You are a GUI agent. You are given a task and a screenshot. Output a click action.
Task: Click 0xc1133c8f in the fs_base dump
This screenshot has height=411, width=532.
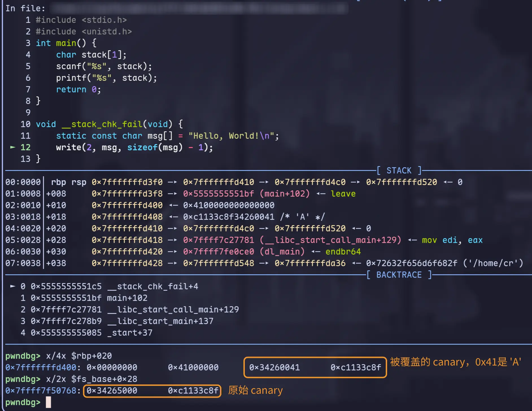193,391
